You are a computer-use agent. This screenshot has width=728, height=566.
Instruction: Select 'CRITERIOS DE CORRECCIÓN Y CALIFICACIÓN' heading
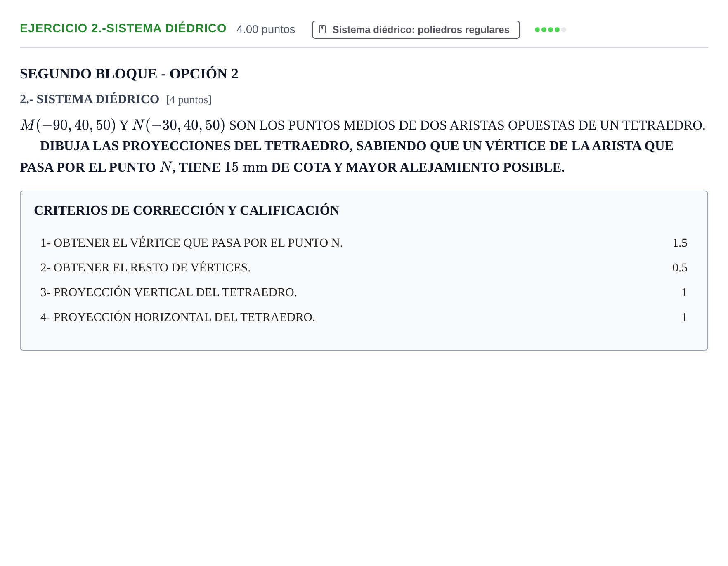[187, 210]
